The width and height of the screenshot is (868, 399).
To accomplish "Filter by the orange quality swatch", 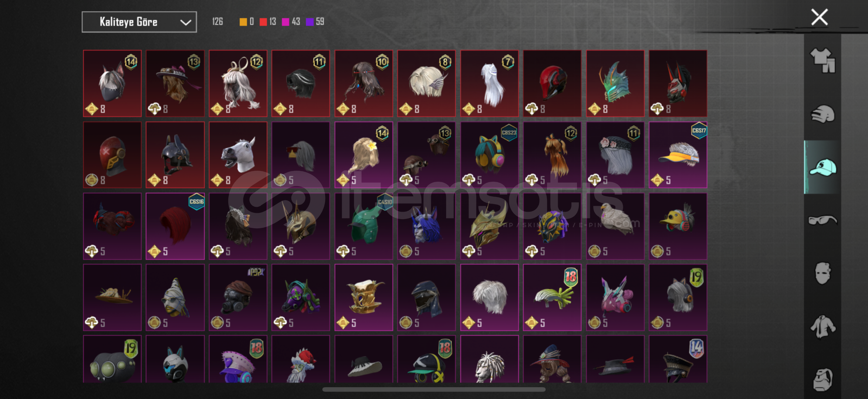I will point(243,22).
